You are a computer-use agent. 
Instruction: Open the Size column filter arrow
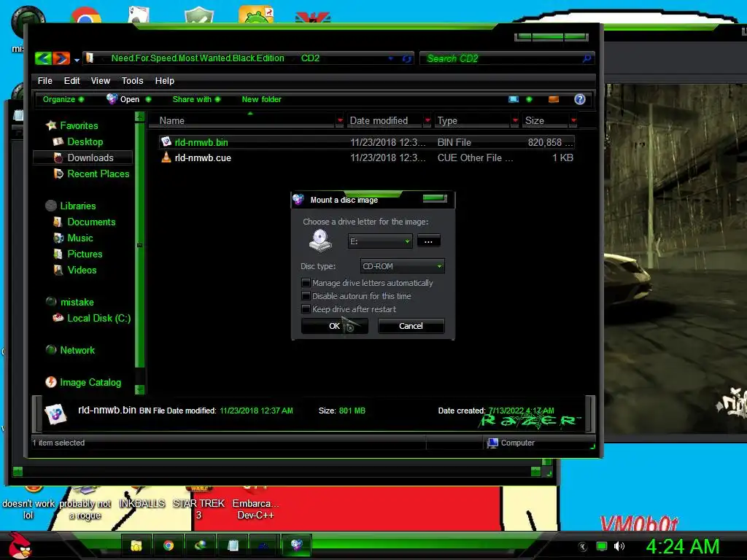tap(573, 120)
